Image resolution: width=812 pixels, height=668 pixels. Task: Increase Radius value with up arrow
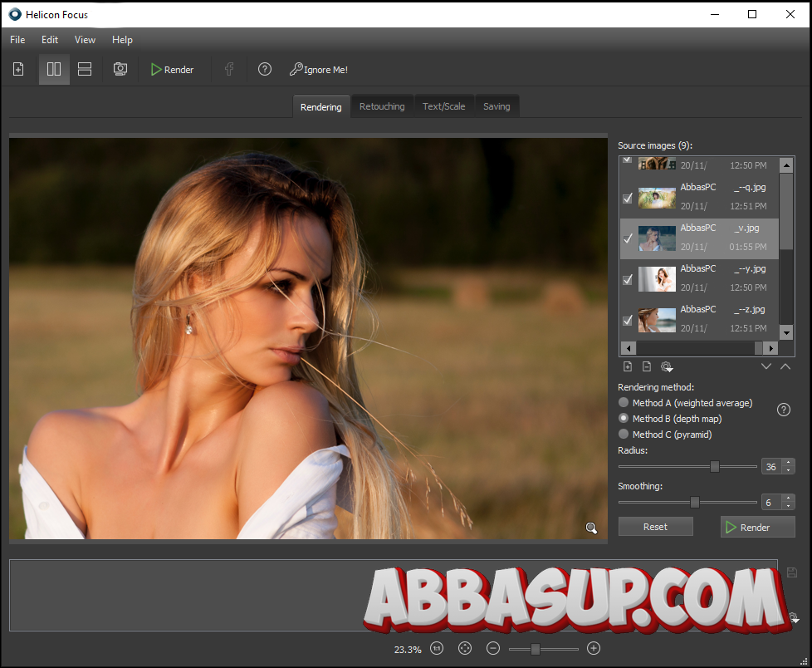point(789,462)
